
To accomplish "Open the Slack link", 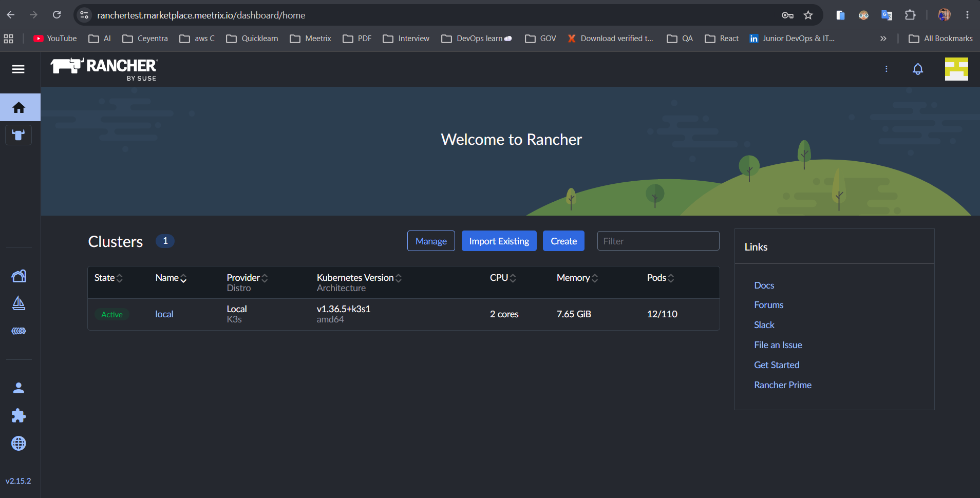I will click(764, 325).
